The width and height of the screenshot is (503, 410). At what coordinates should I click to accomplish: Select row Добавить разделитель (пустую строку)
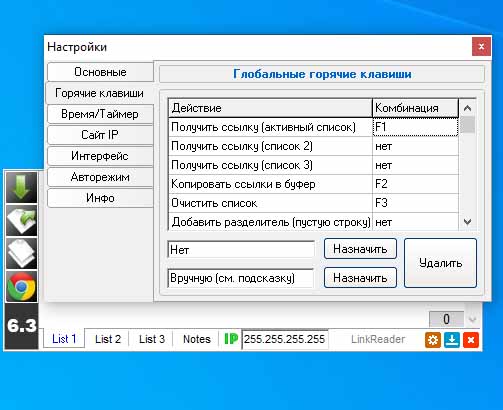click(x=313, y=222)
